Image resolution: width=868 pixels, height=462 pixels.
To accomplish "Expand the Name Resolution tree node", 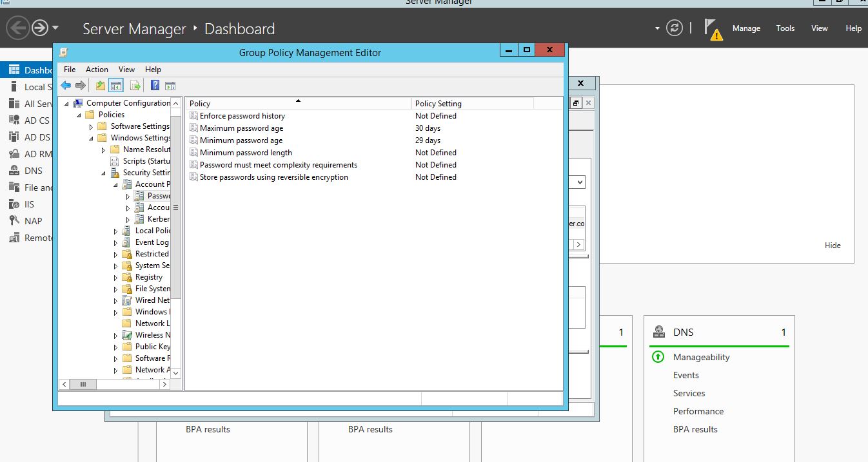I will [x=103, y=149].
